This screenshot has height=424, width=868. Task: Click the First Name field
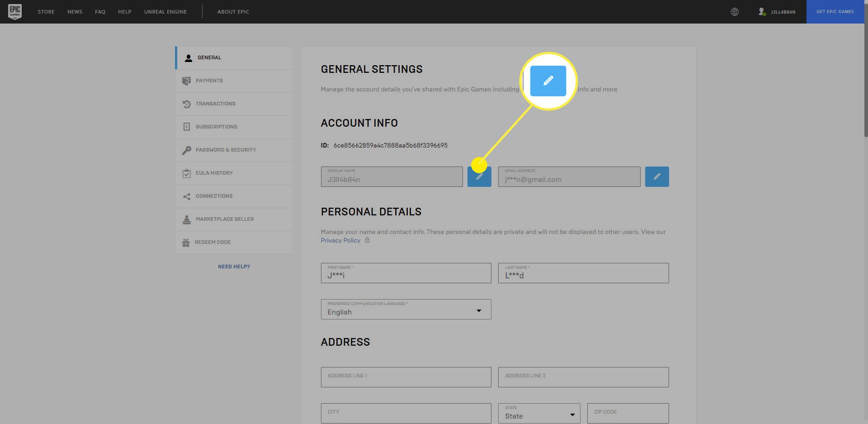[x=406, y=273]
